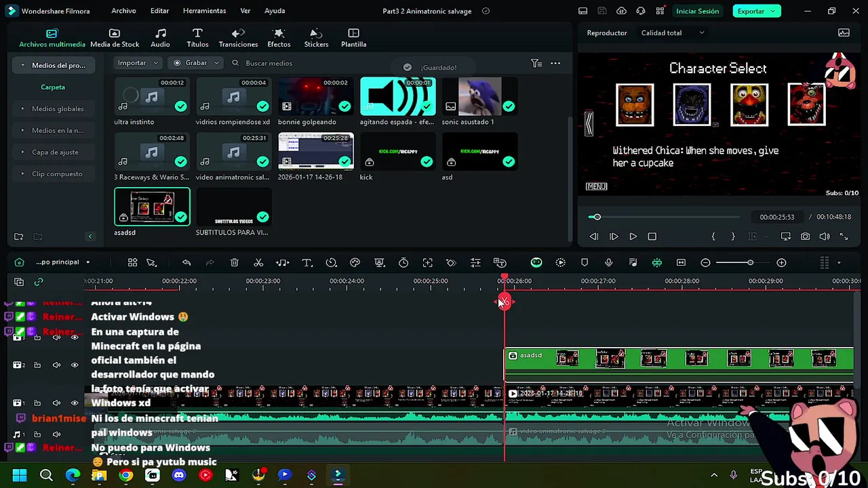Click the preview playback progress slider
Screen dimensions: 868x488
[664, 217]
